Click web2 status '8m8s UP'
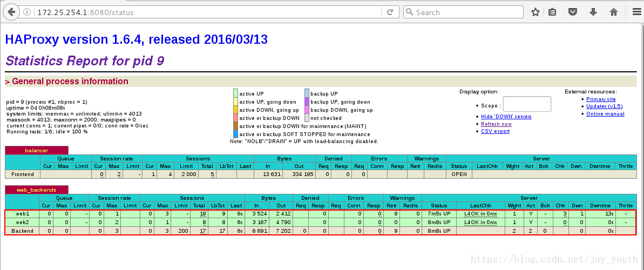The height and width of the screenshot is (270, 644). tap(439, 222)
